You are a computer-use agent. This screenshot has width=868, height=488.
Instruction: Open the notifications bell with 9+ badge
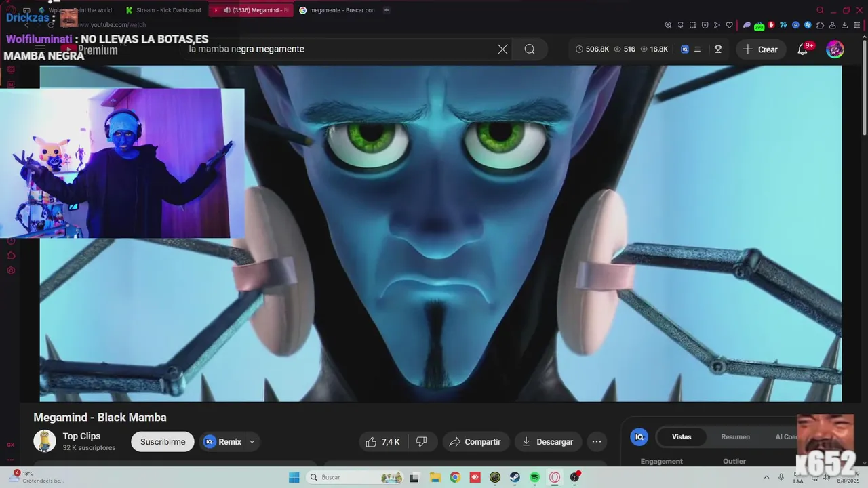[803, 49]
